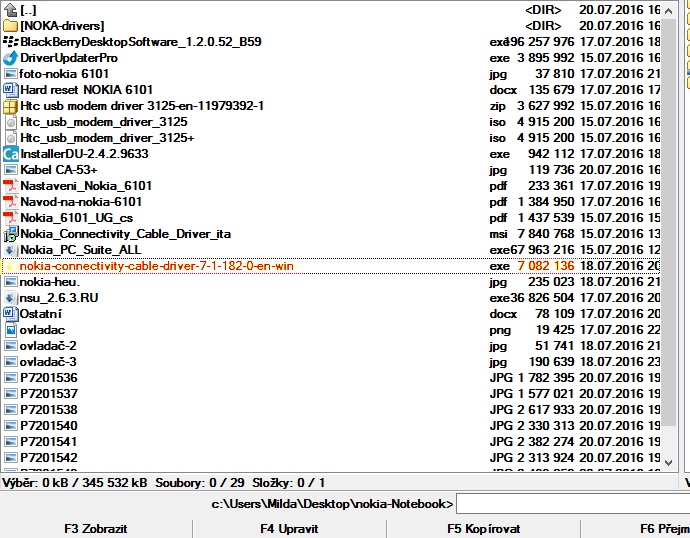Click the F6 Přejm button
The width and height of the screenshot is (690, 538).
[x=636, y=529]
